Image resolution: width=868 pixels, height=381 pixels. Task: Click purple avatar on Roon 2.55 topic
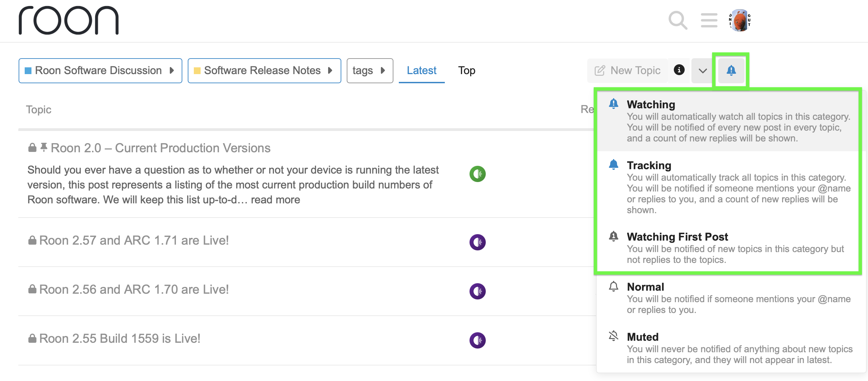tap(477, 340)
